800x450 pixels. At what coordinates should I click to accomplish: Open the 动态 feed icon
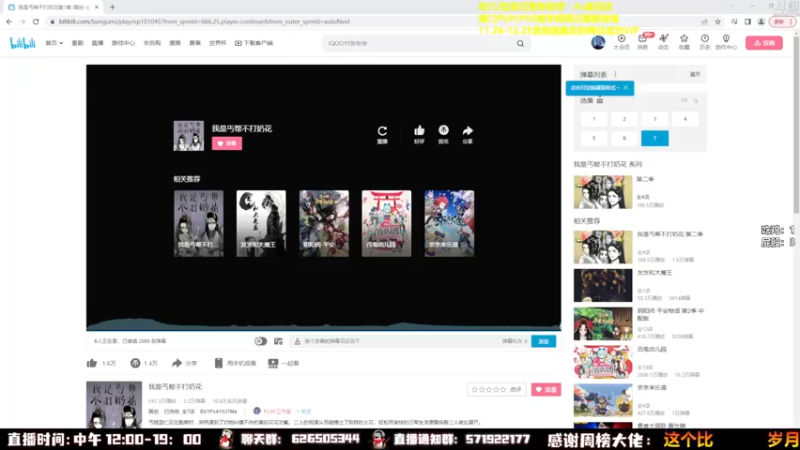tap(663, 42)
